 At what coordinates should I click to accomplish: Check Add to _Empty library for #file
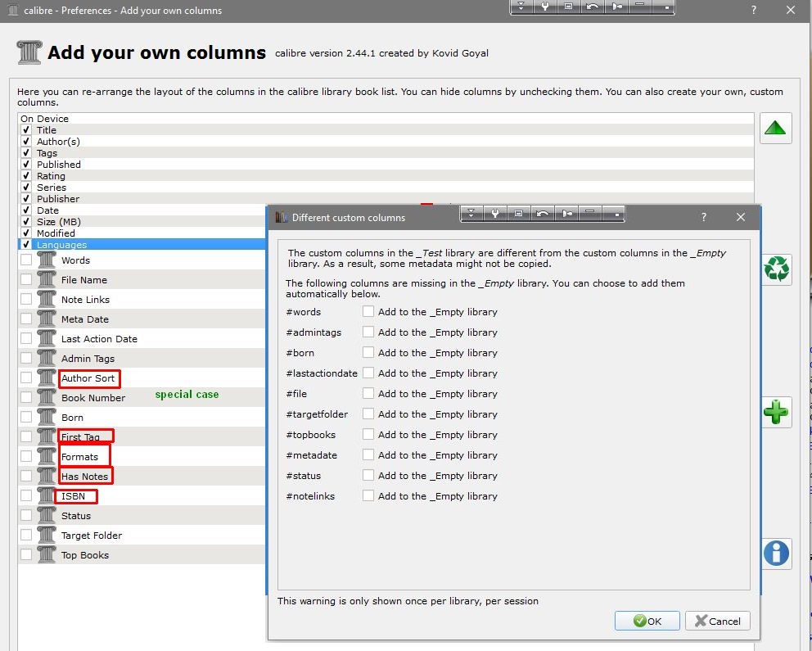(368, 393)
